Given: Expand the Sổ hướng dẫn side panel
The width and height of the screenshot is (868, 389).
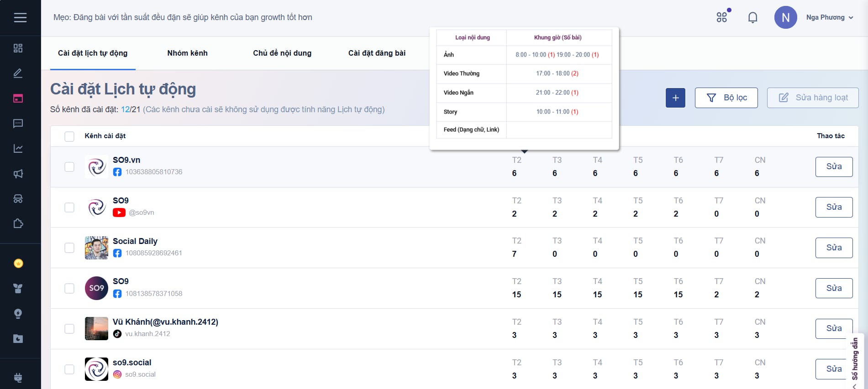Looking at the screenshot, I should (x=855, y=362).
